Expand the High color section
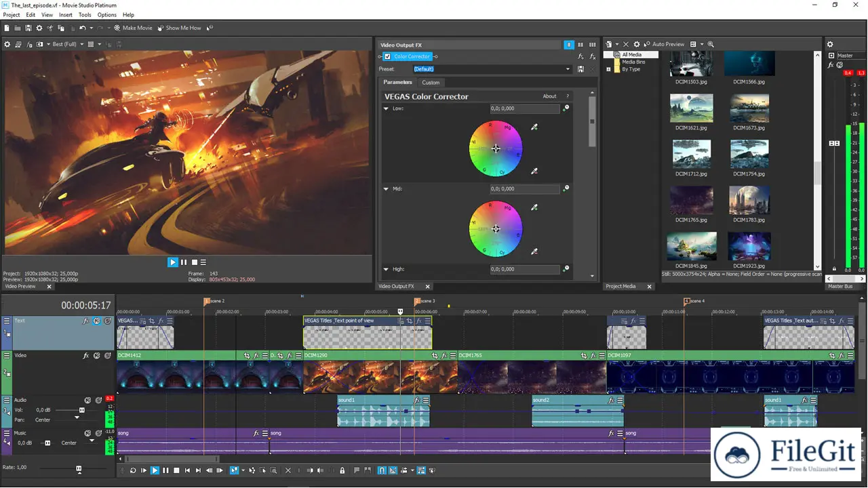This screenshot has width=868, height=488. [387, 269]
